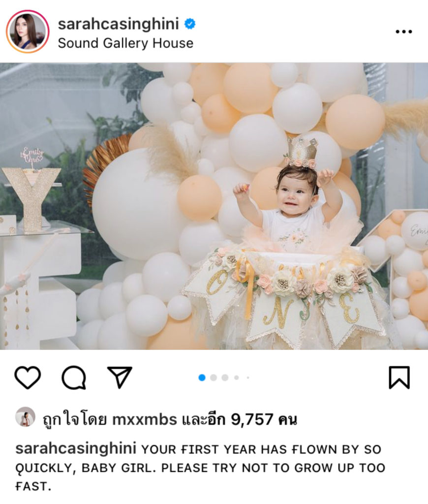Click the blue verified badge

[x=190, y=24]
